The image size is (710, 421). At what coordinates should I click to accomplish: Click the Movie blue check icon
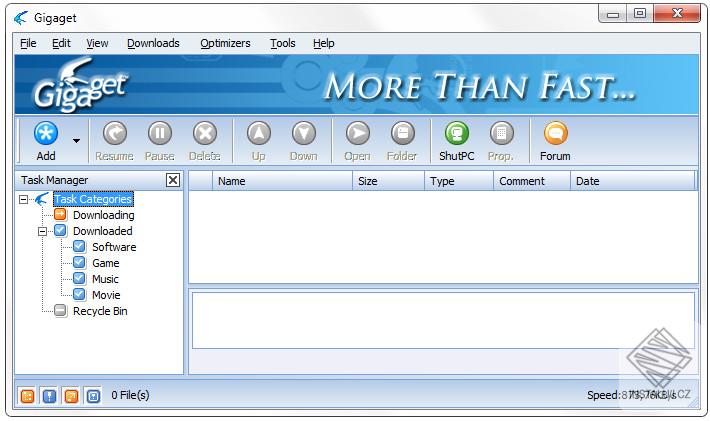pos(79,295)
